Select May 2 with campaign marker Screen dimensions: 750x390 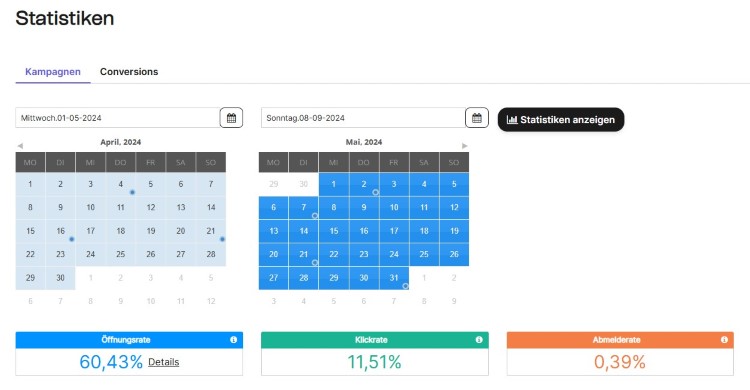[364, 184]
